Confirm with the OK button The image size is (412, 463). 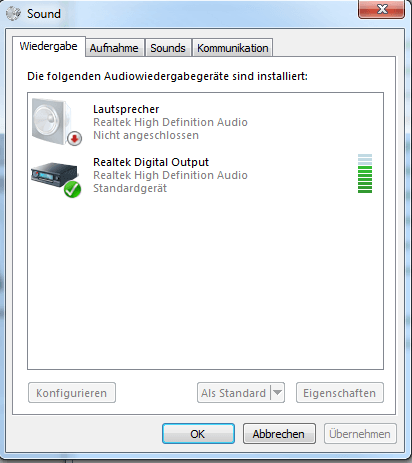[x=198, y=434]
